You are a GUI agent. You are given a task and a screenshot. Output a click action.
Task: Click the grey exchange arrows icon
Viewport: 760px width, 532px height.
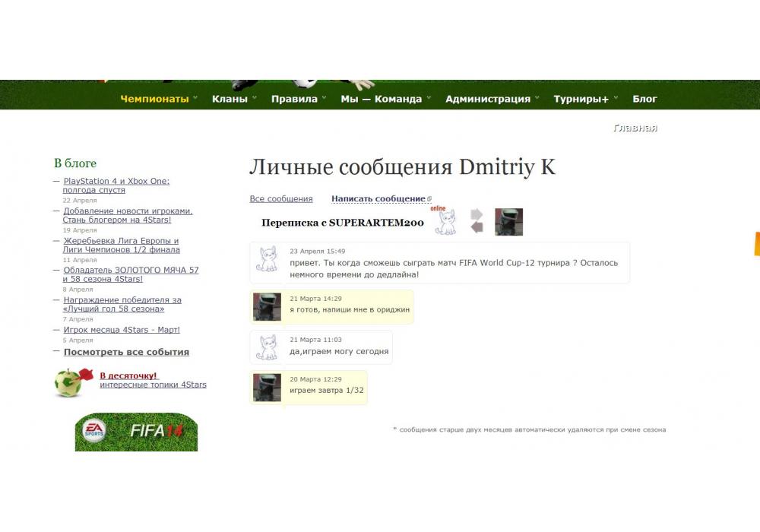[x=477, y=221]
